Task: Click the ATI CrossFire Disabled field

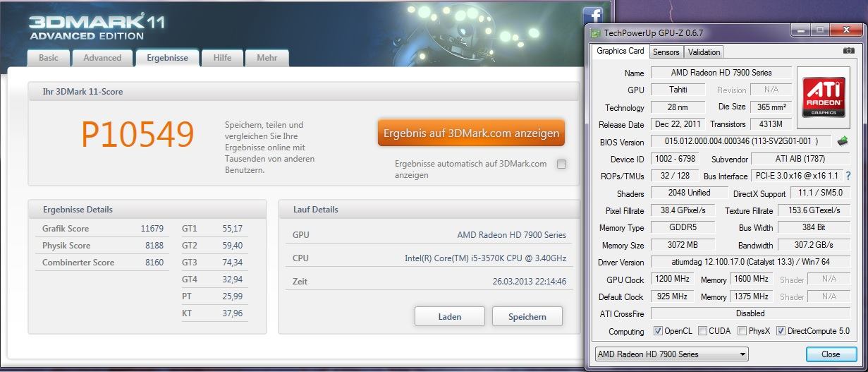Action: (751, 313)
